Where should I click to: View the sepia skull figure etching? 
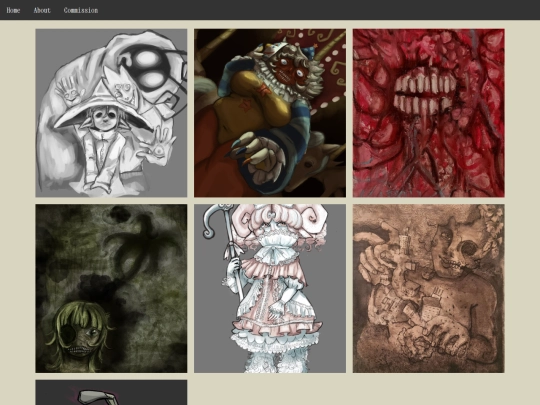click(429, 289)
